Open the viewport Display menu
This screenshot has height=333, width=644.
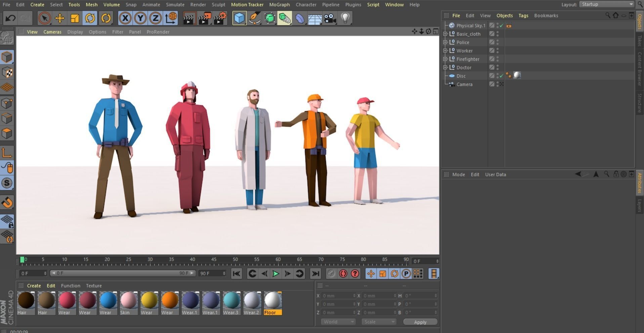pyautogui.click(x=75, y=32)
